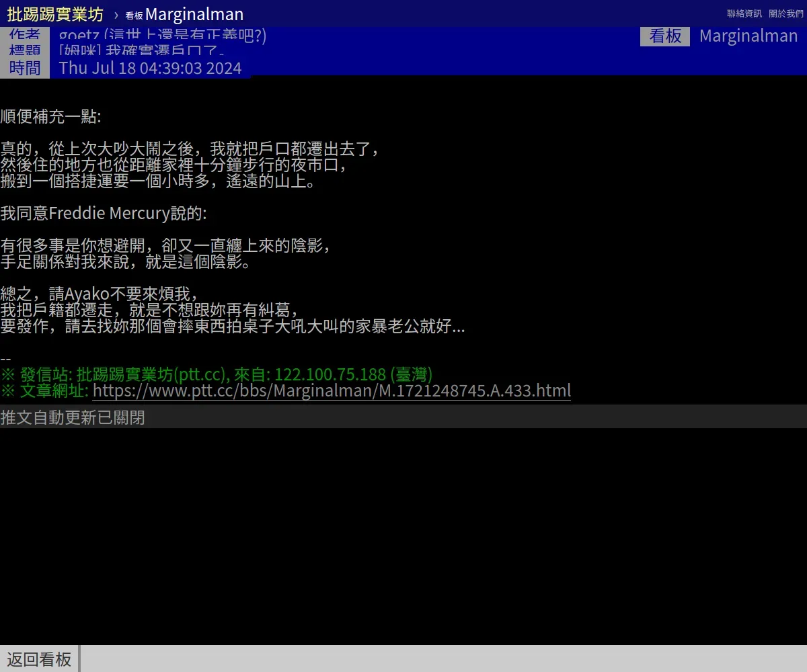The height and width of the screenshot is (672, 807).
Task: Open the 關於我們 page
Action: [x=786, y=13]
